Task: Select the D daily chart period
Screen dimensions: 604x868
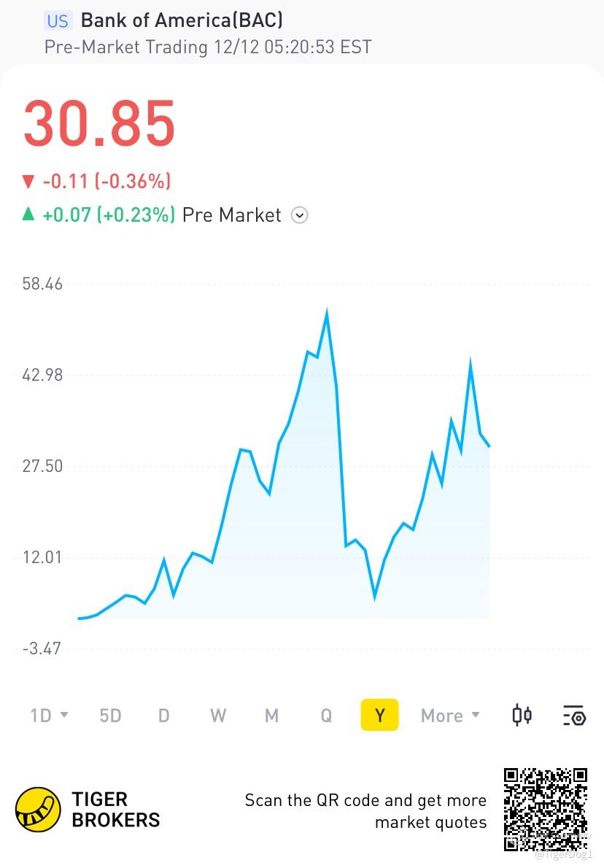Action: [164, 716]
